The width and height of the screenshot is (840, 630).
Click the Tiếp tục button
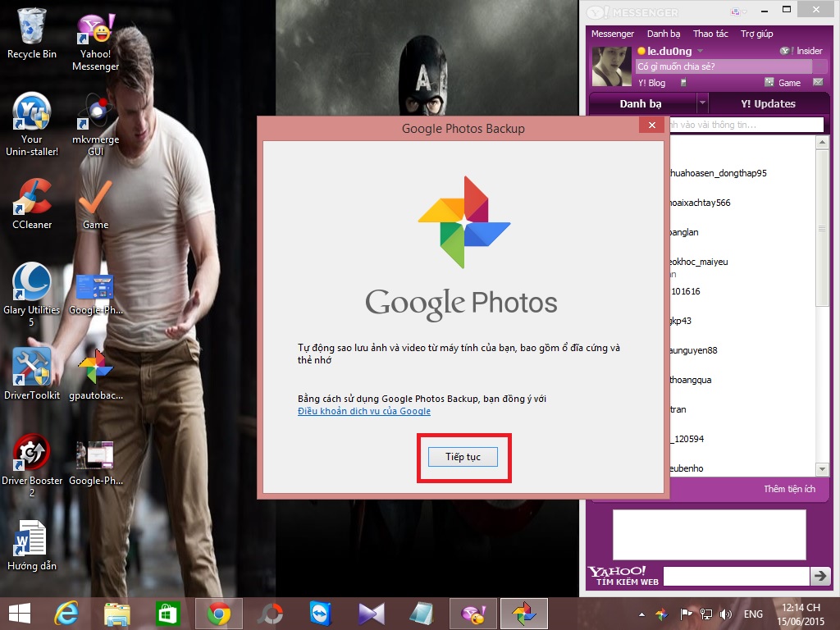(463, 456)
